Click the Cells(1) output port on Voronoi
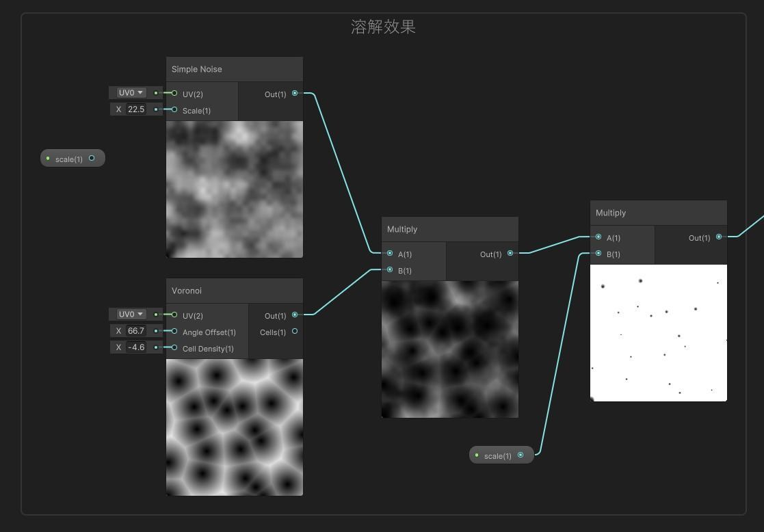The height and width of the screenshot is (532, 764). point(294,331)
